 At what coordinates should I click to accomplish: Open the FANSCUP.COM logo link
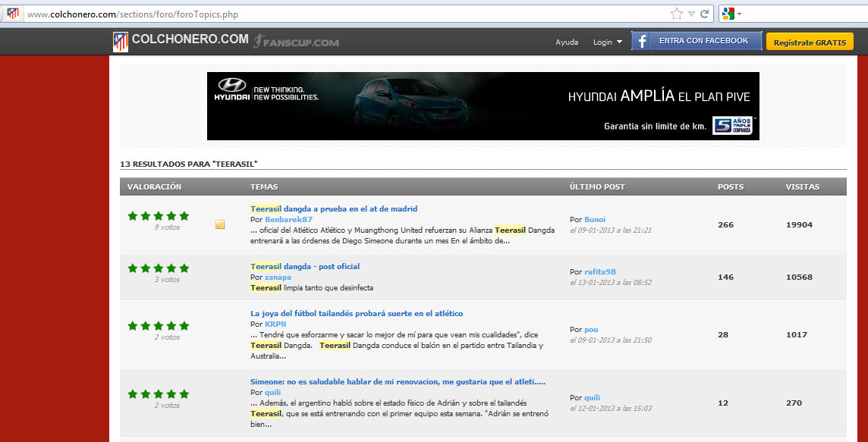click(x=296, y=42)
